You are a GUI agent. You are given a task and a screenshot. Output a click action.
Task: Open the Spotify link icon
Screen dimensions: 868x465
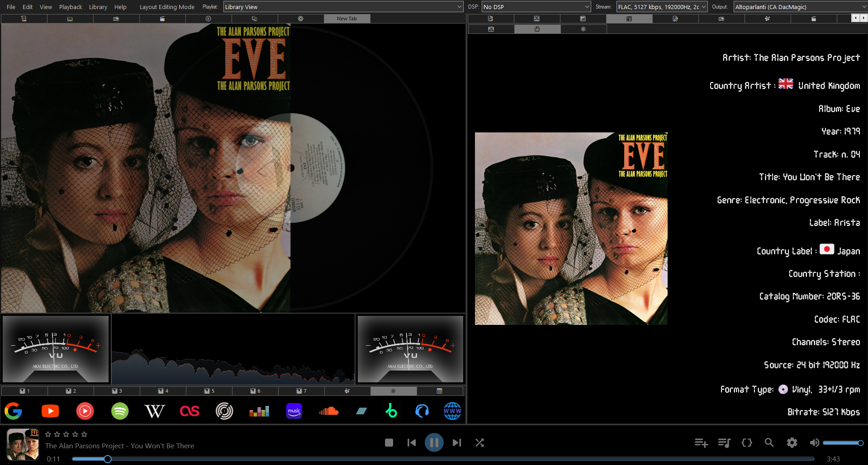120,411
